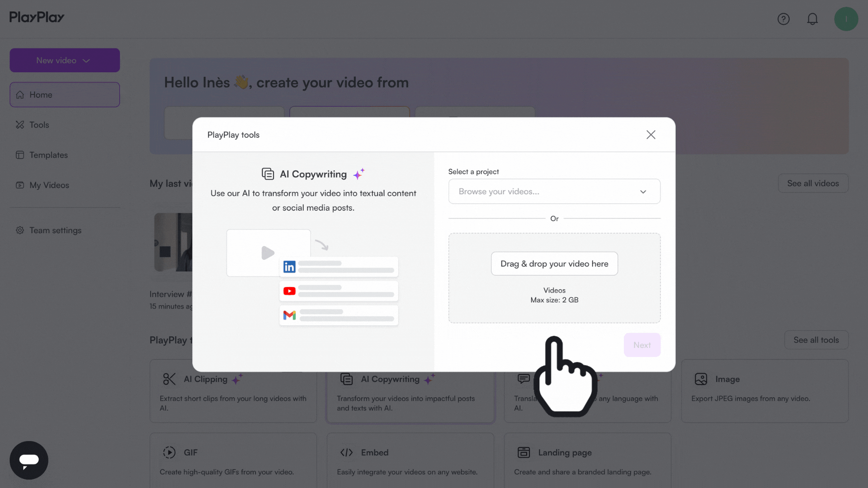Open the chat support bubble

click(29, 460)
